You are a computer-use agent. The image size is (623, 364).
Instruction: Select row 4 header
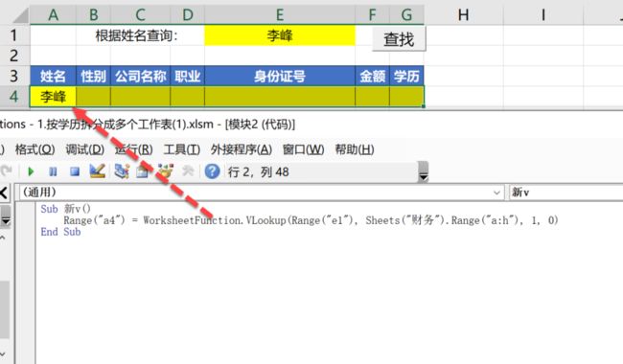click(14, 97)
